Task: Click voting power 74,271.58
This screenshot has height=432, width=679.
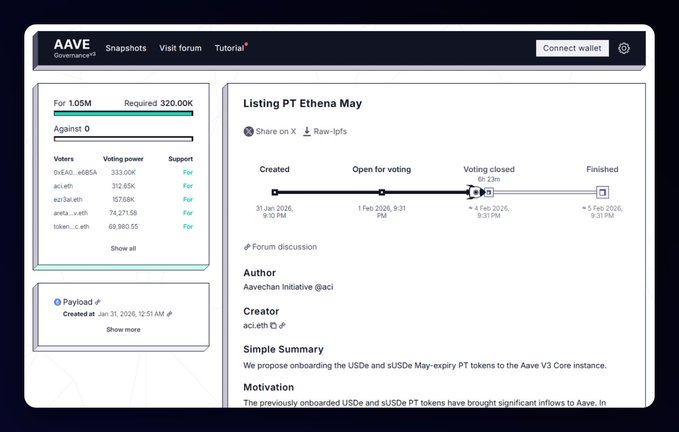Action: point(123,213)
